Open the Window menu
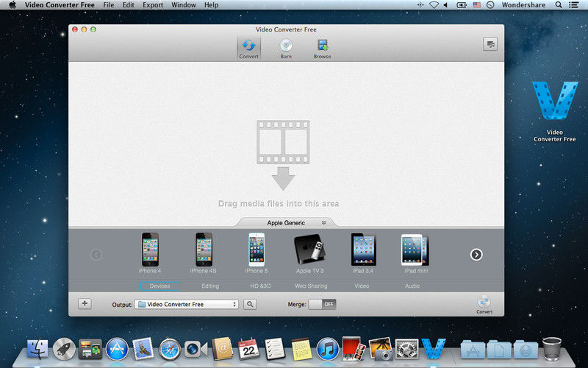The image size is (588, 368). pyautogui.click(x=183, y=5)
